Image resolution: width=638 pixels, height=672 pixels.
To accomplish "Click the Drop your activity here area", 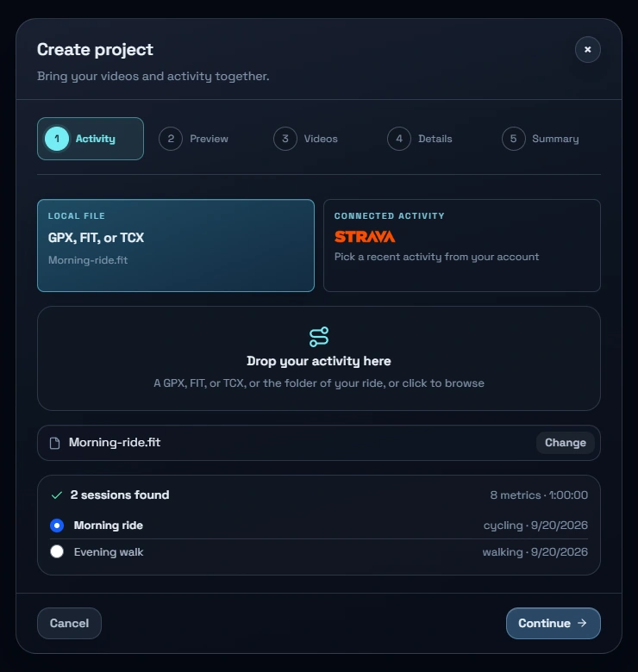I will [319, 358].
